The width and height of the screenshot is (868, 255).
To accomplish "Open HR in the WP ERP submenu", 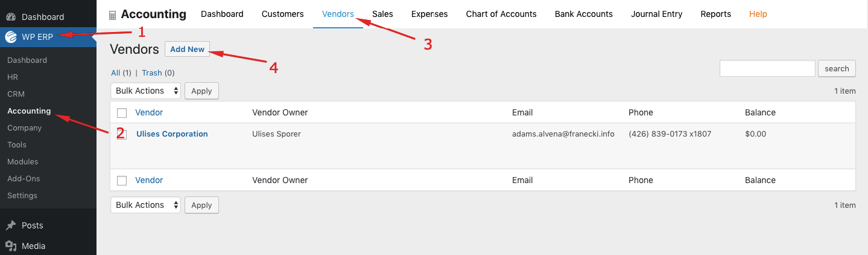I will (13, 77).
